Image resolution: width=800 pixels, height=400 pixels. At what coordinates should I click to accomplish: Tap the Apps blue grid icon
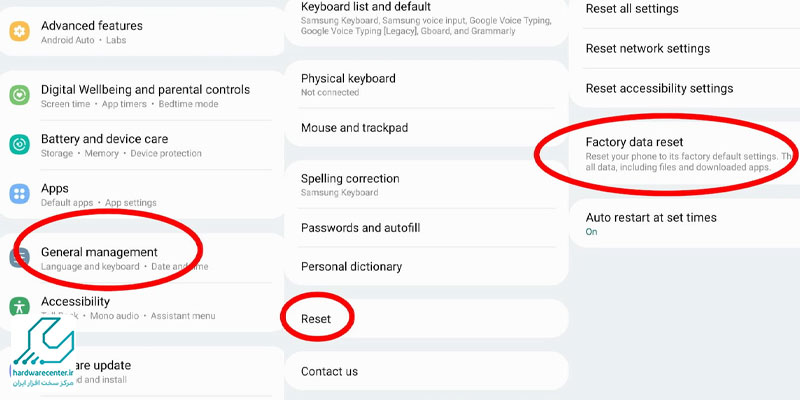coord(20,194)
